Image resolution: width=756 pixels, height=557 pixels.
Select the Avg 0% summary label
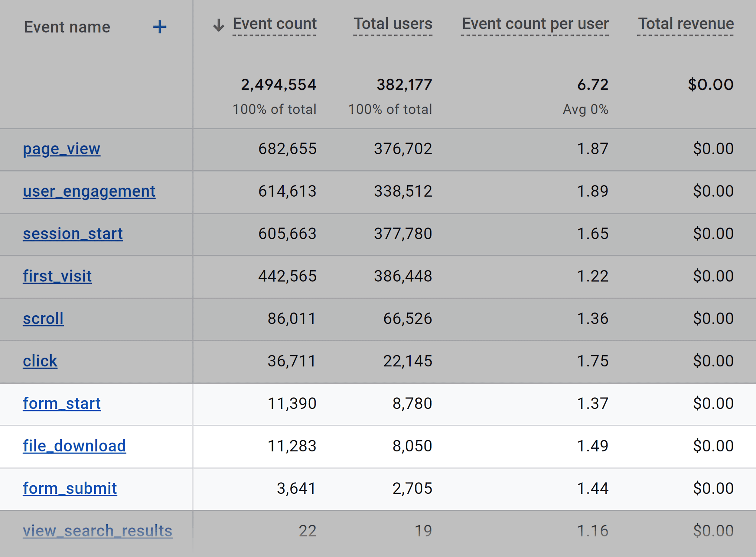[x=585, y=109]
